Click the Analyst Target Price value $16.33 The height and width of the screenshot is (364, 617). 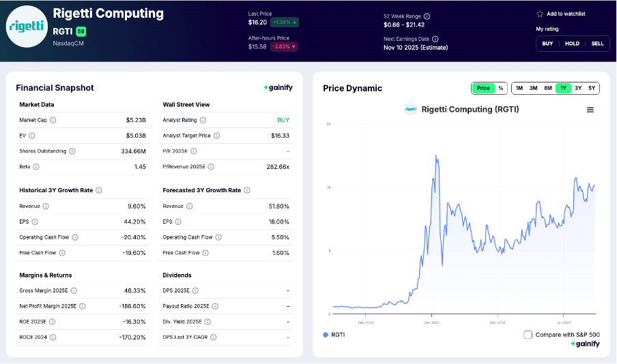point(280,136)
